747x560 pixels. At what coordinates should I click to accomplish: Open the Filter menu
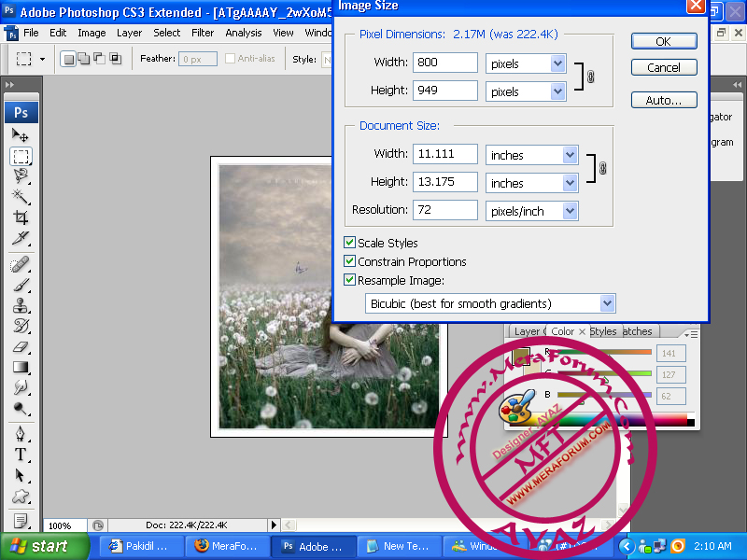tap(203, 33)
